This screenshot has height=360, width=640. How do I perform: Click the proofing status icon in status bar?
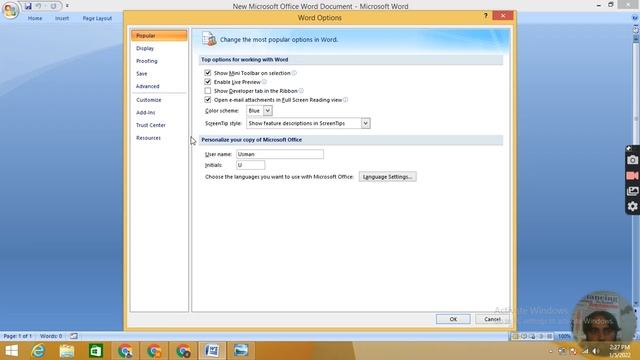pyautogui.click(x=73, y=336)
